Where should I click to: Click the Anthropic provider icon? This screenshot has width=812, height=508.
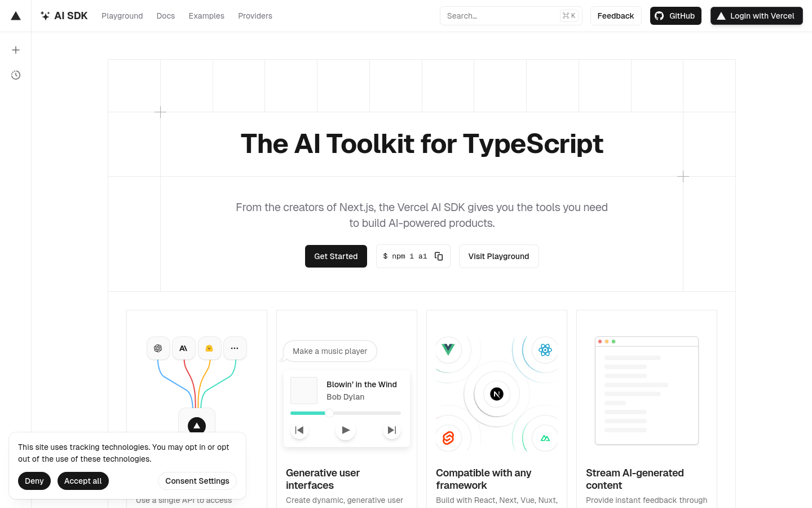tap(184, 348)
